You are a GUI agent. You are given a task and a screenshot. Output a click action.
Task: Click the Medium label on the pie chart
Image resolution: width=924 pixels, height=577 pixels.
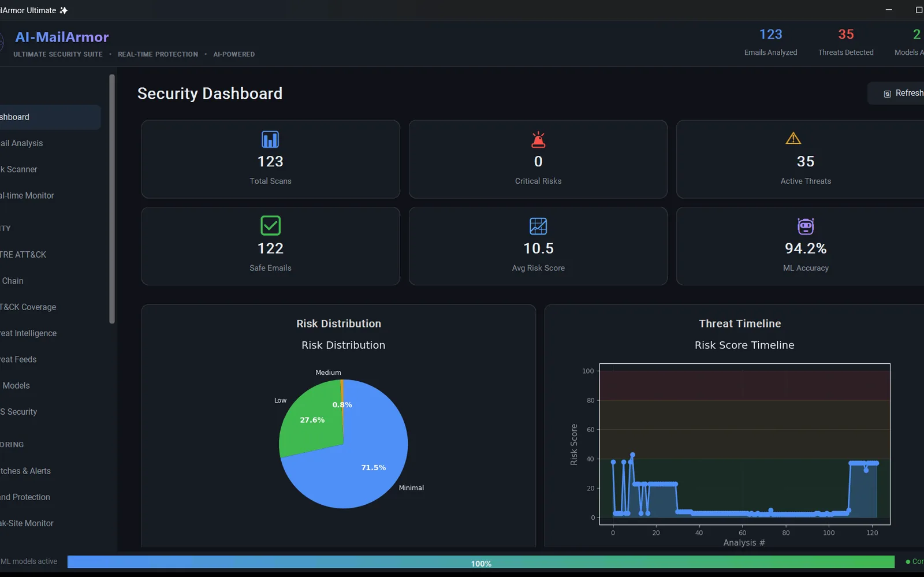(328, 373)
